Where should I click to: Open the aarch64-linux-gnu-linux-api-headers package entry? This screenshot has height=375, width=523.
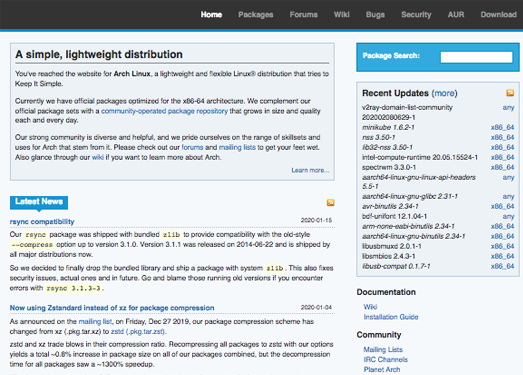tap(419, 181)
